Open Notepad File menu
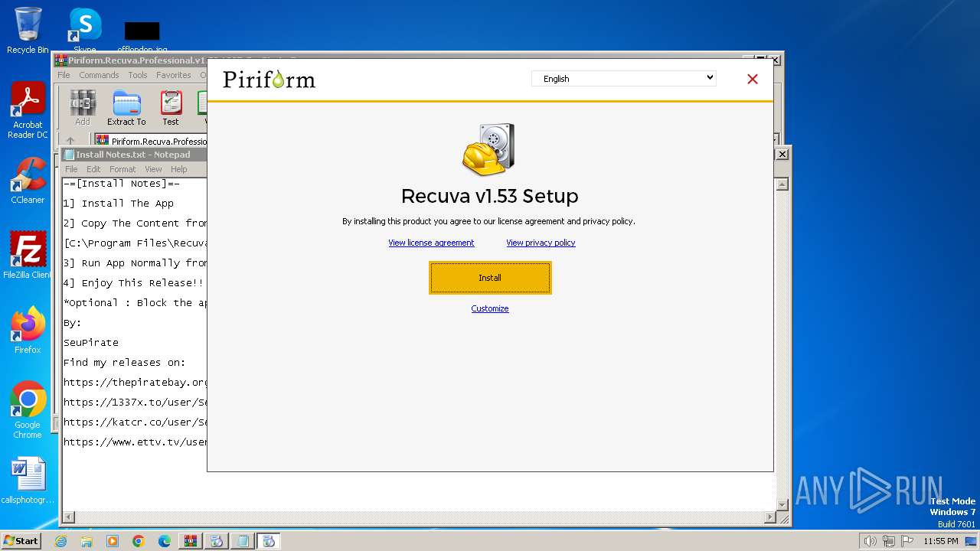Image resolution: width=980 pixels, height=551 pixels. (x=71, y=169)
